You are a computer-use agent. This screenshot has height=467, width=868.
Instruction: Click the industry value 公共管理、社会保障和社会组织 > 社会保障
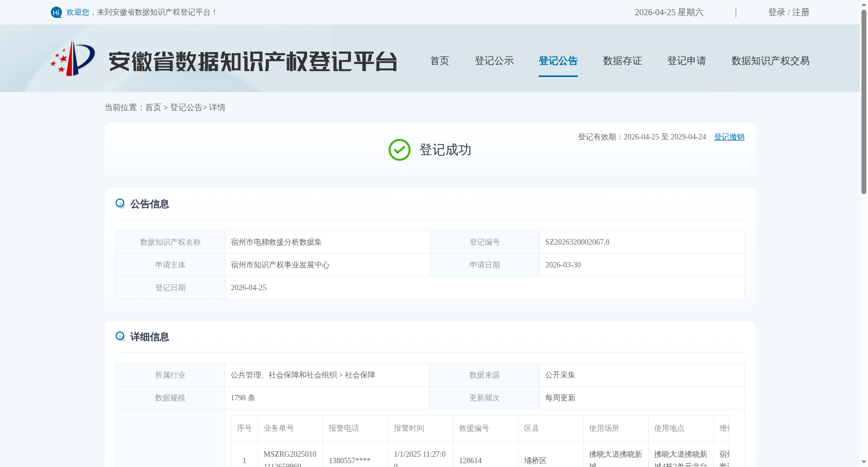[303, 375]
